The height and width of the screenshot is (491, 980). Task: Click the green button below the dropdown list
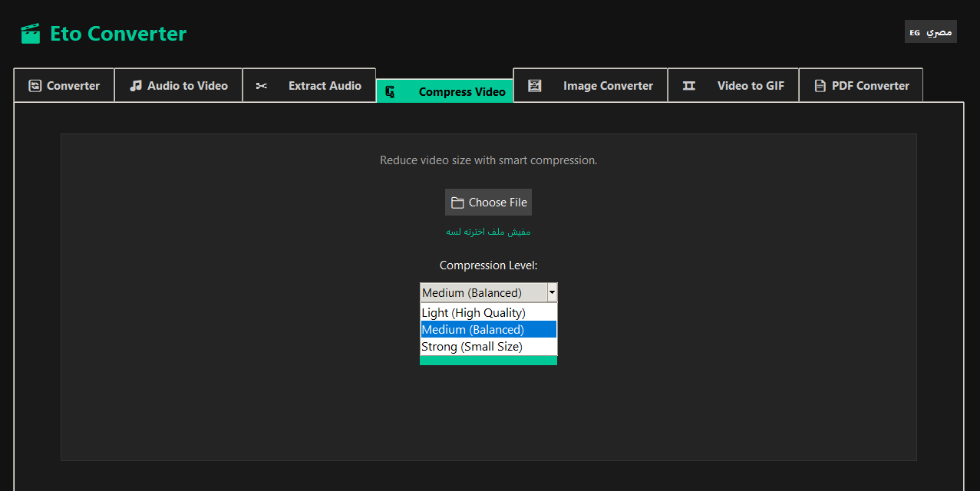(x=488, y=361)
